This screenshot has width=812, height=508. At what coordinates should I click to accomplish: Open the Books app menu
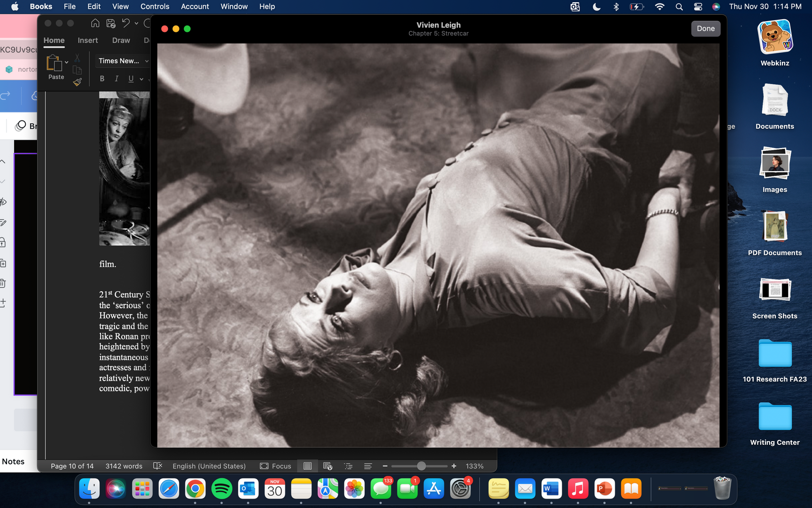[41, 7]
